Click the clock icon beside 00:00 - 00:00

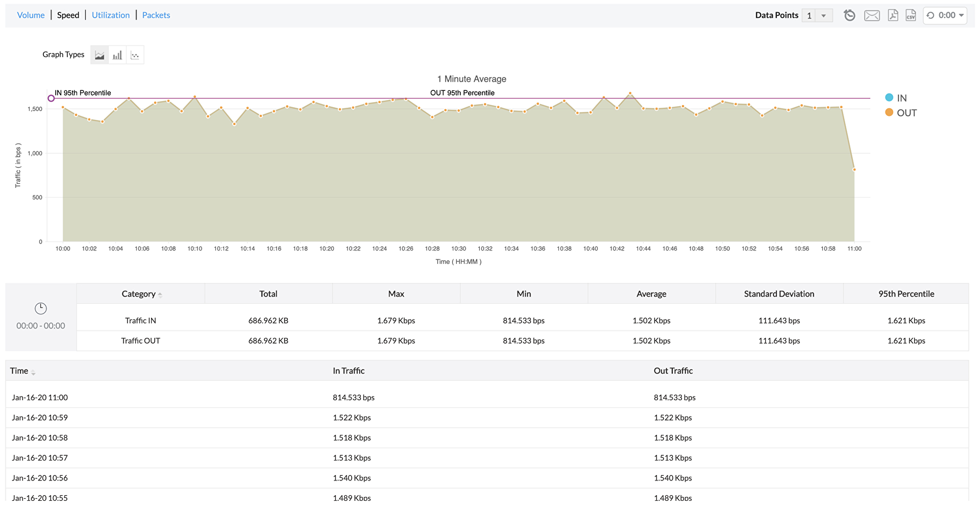pyautogui.click(x=40, y=308)
